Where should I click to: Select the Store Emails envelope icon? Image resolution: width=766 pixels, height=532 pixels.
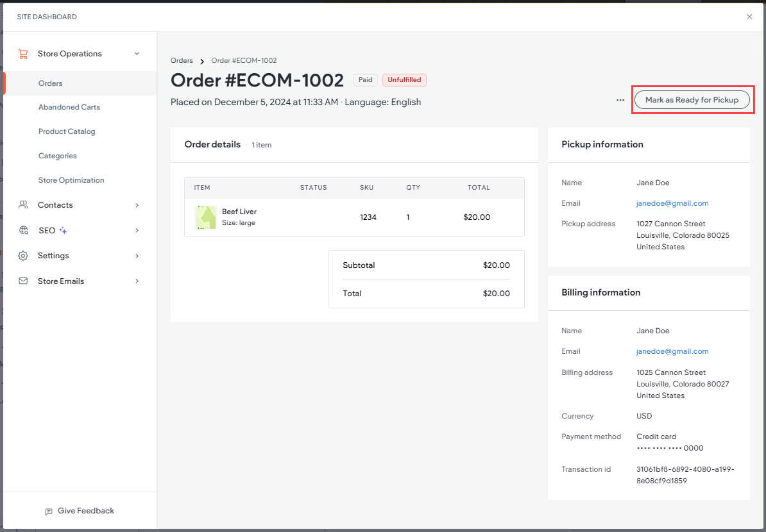(22, 281)
